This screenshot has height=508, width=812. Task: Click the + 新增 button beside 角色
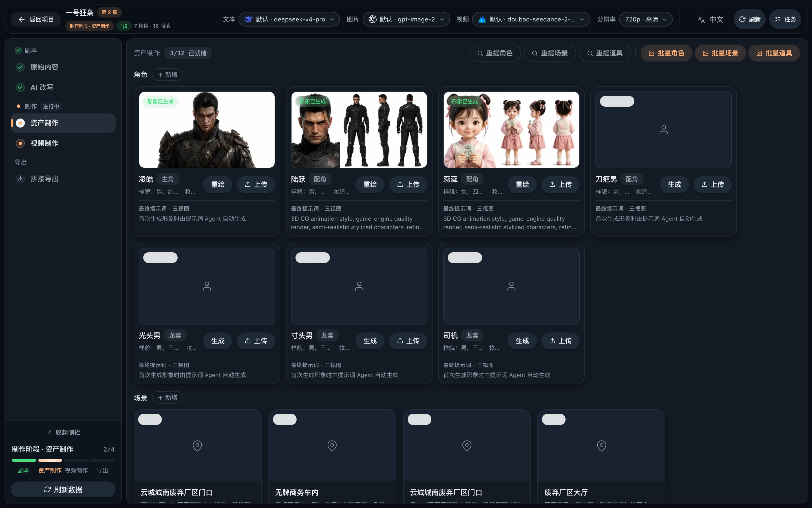click(167, 75)
